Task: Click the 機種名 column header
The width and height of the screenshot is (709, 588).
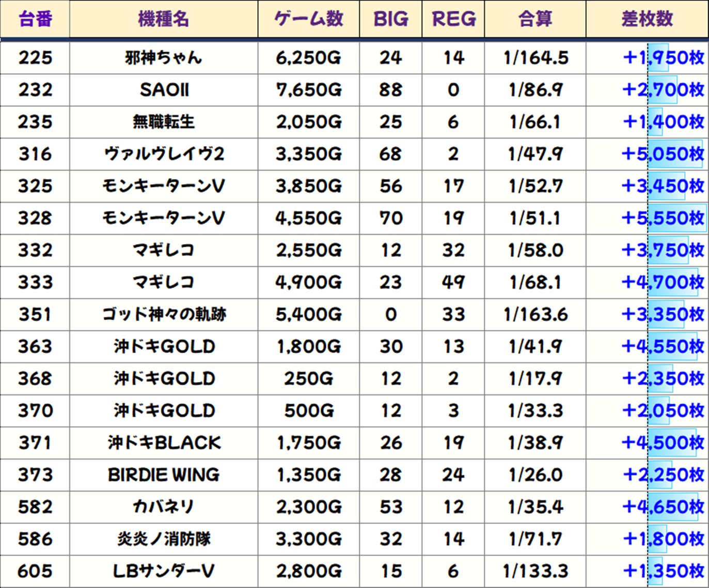Action: (x=164, y=19)
